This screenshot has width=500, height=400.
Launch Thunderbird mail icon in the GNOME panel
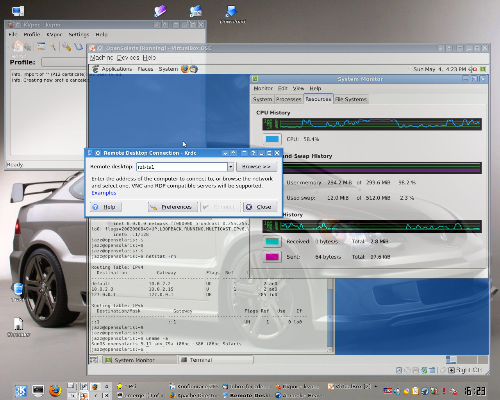[194, 69]
